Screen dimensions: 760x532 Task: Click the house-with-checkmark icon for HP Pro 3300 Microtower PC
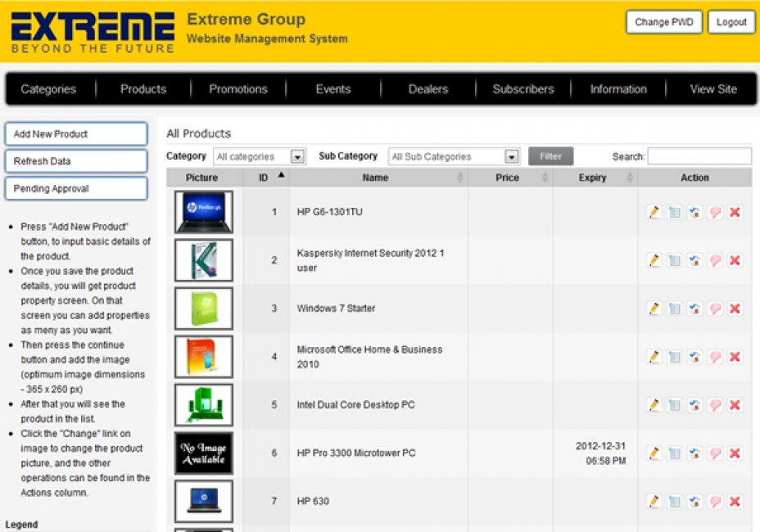pos(694,453)
